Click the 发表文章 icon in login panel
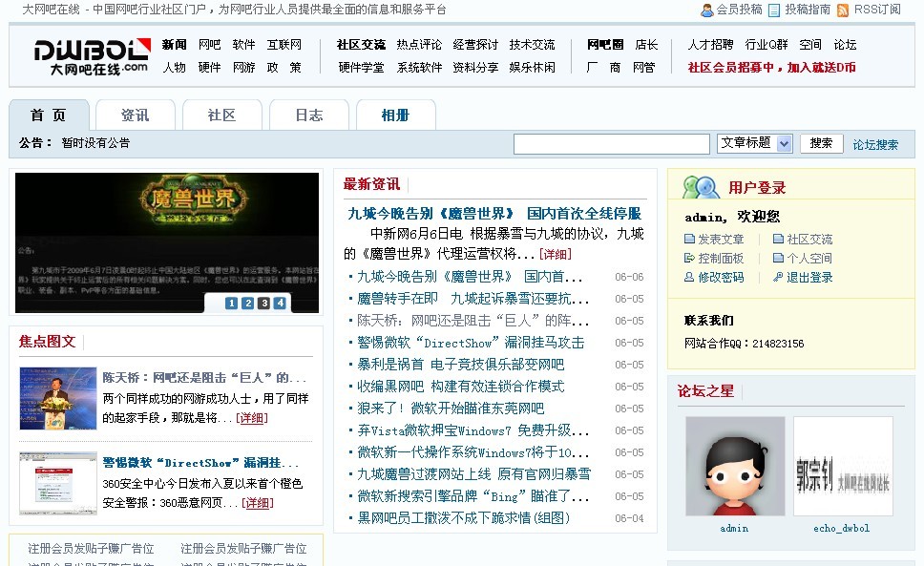The image size is (924, 566). tap(689, 240)
